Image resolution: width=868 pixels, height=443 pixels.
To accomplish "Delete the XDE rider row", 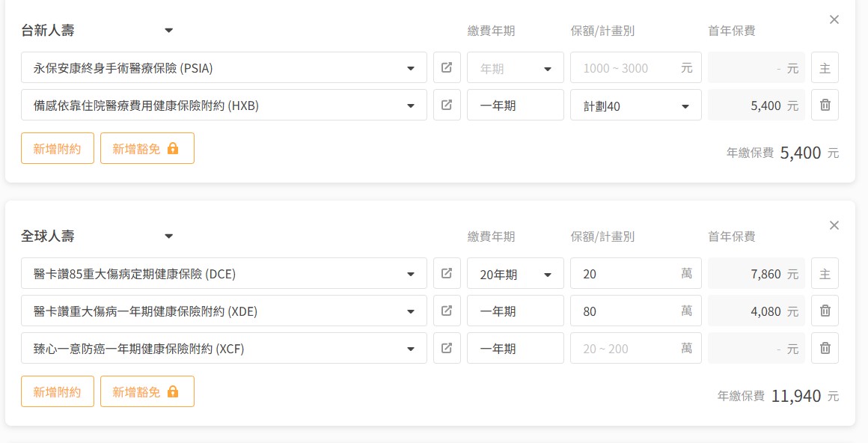I will pyautogui.click(x=825, y=311).
